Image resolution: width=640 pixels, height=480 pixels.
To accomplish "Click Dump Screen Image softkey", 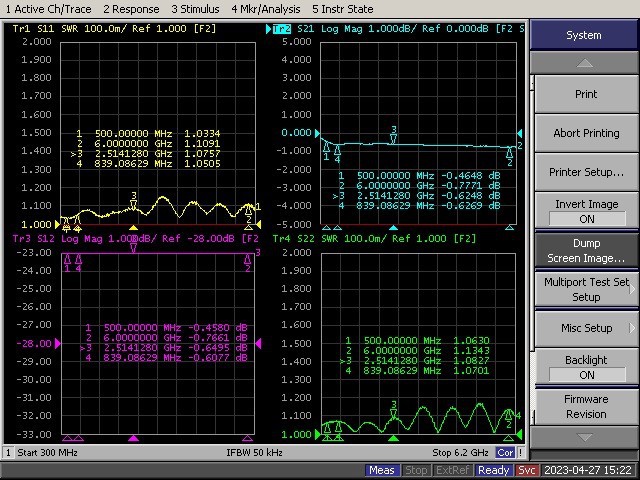I will (x=586, y=250).
